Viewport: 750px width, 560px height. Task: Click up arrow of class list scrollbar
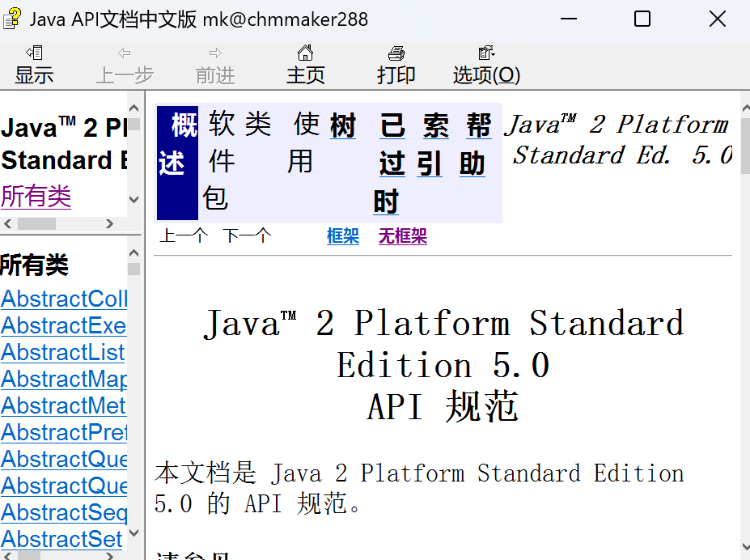point(134,253)
